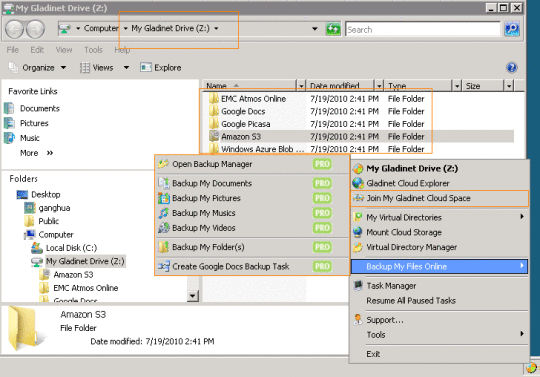
Task: Open the Tools menu in menu bar
Action: click(x=93, y=50)
